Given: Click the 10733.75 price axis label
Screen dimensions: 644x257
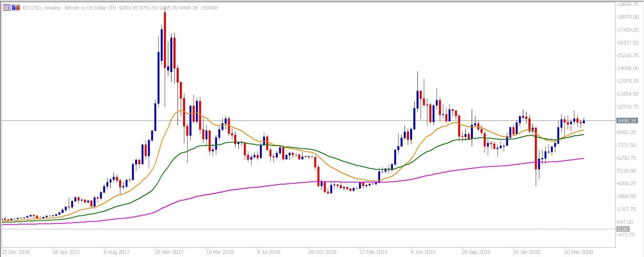Looking at the screenshot, I should pyautogui.click(x=627, y=107).
